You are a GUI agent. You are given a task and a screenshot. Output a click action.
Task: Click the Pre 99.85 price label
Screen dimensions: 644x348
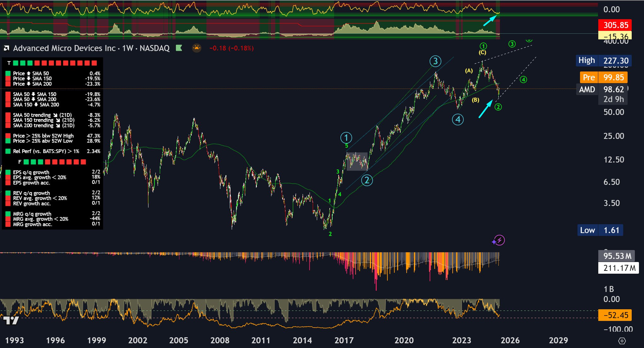[x=603, y=77]
